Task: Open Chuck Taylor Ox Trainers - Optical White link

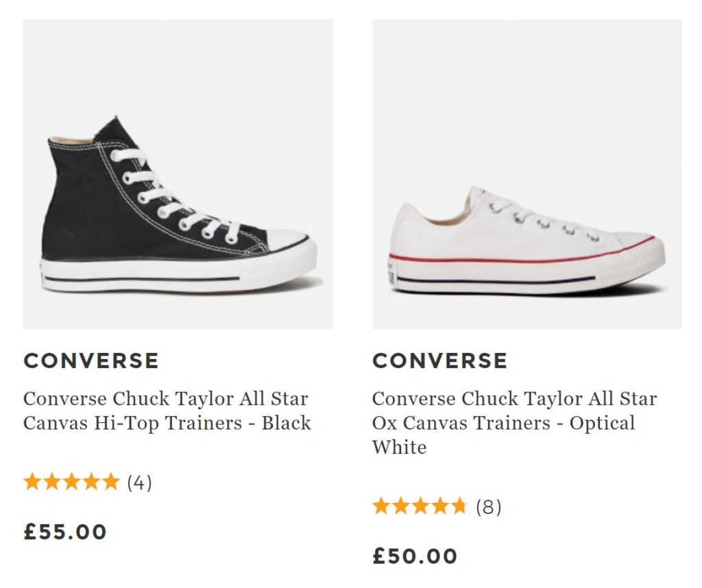Action: [x=513, y=422]
